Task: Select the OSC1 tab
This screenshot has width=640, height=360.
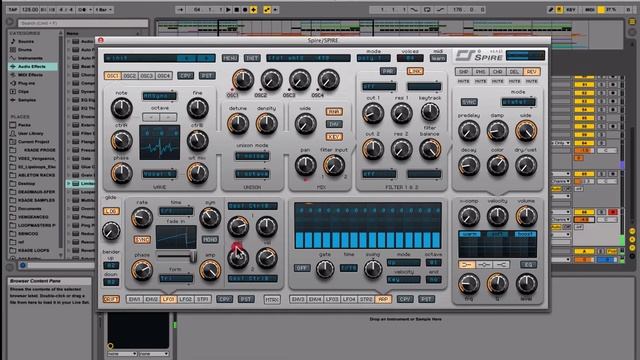Action: click(112, 76)
